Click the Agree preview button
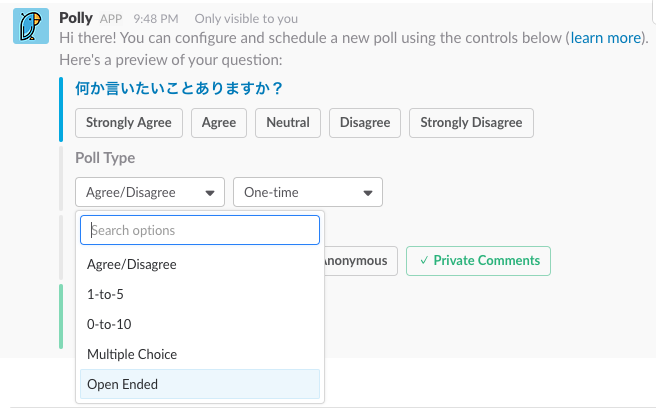The height and width of the screenshot is (408, 656). pos(219,123)
